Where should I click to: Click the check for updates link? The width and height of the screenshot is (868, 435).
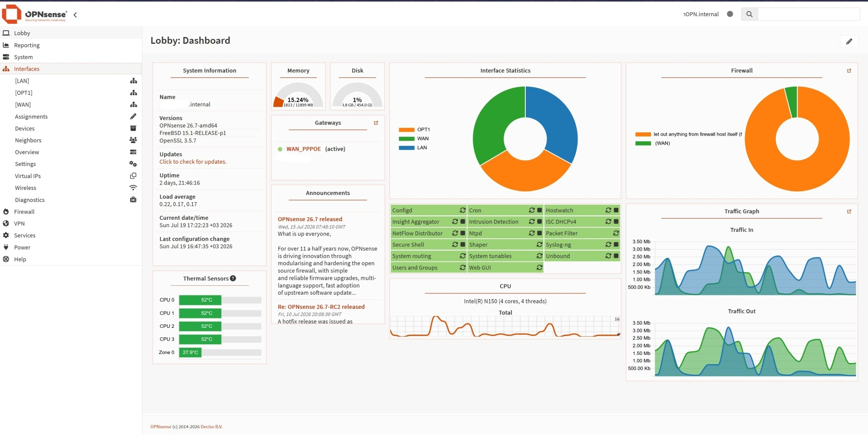[x=193, y=162]
